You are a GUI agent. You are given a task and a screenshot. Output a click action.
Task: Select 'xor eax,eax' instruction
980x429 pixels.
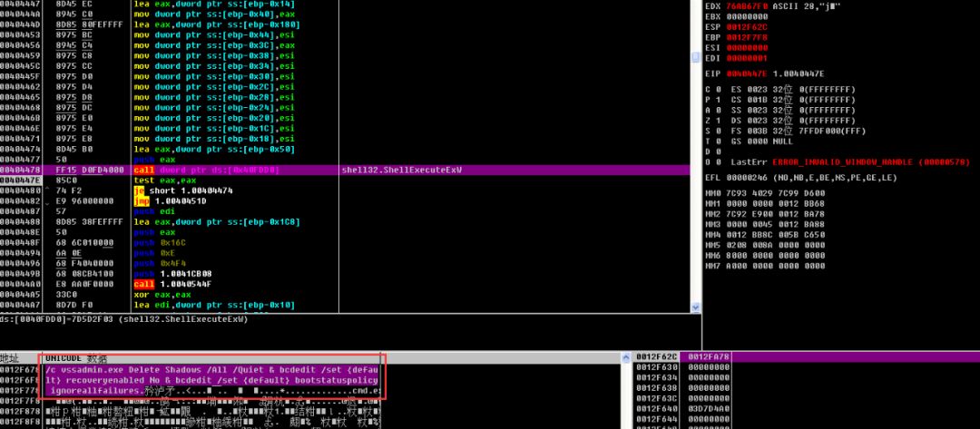[162, 295]
